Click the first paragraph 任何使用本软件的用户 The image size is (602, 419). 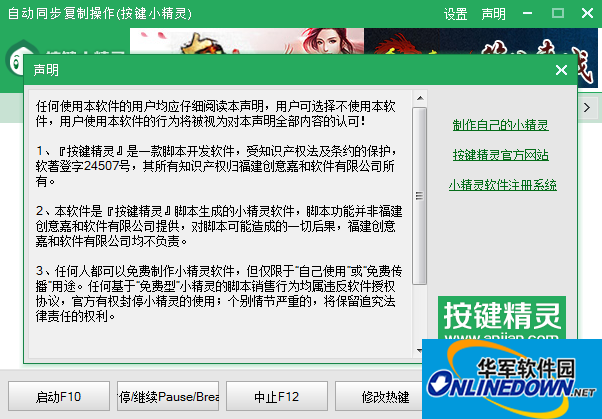tap(216, 114)
